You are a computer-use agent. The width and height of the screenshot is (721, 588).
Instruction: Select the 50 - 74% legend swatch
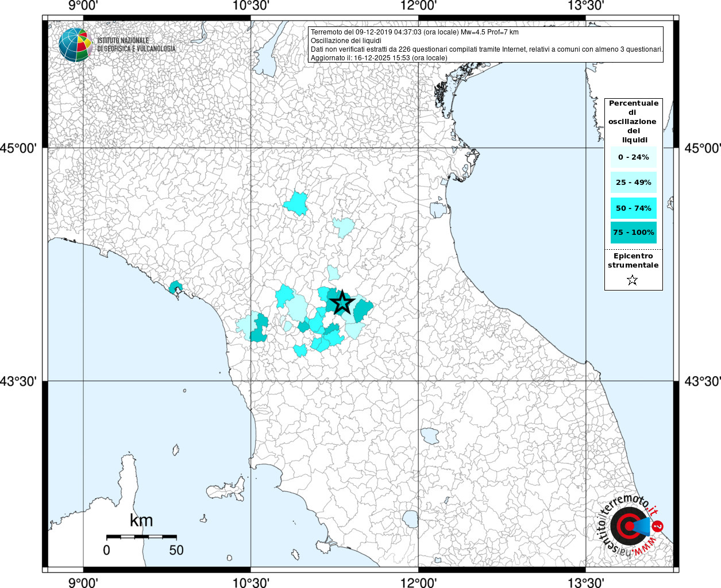(634, 208)
